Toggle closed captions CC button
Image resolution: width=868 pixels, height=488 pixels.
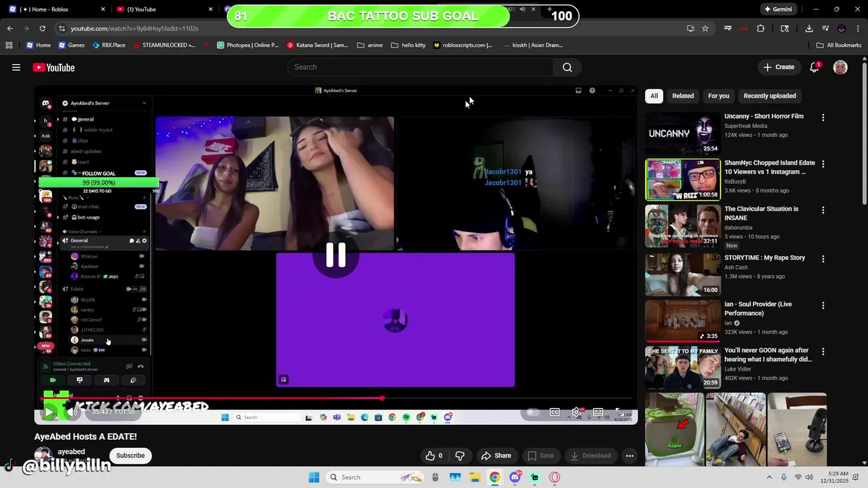point(555,412)
